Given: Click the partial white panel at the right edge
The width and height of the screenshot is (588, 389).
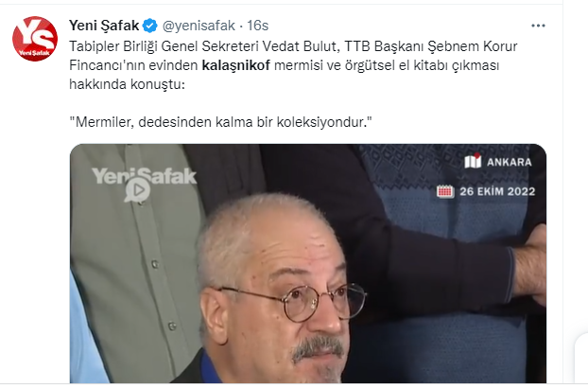Looking at the screenshot, I should pyautogui.click(x=581, y=359).
